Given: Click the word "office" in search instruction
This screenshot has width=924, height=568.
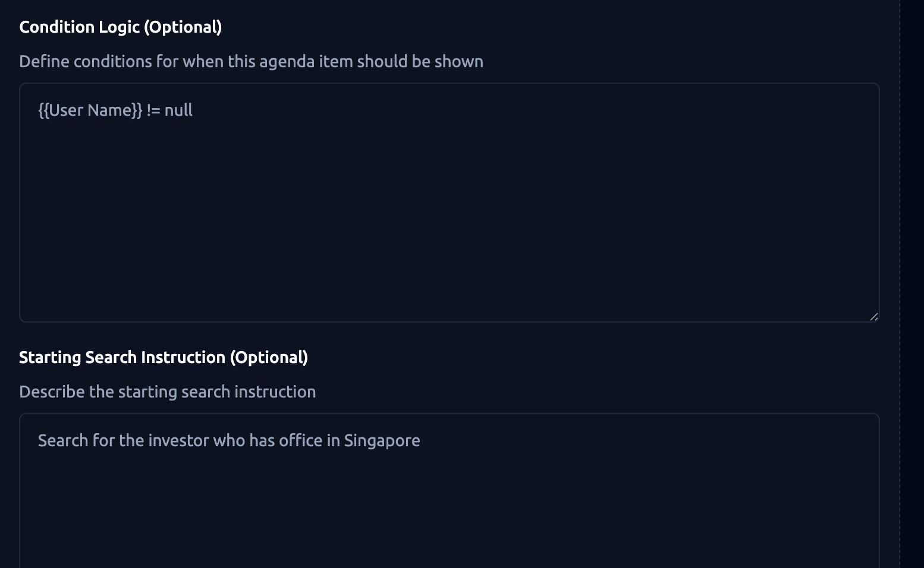Looking at the screenshot, I should (300, 441).
